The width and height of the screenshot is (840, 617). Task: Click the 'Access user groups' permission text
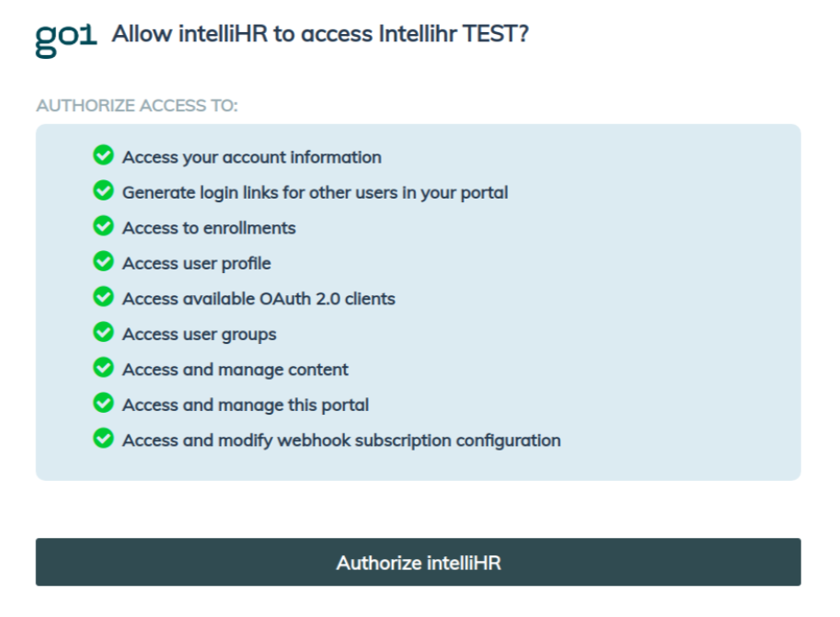[x=200, y=335]
